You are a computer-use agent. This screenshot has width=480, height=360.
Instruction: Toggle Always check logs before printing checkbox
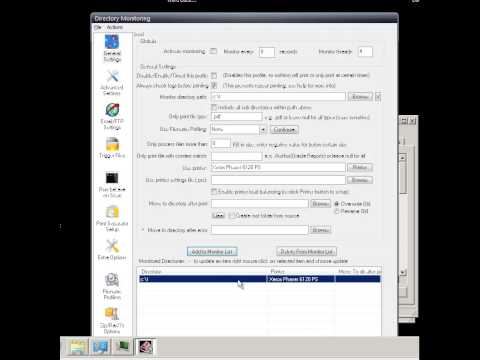pyautogui.click(x=214, y=86)
